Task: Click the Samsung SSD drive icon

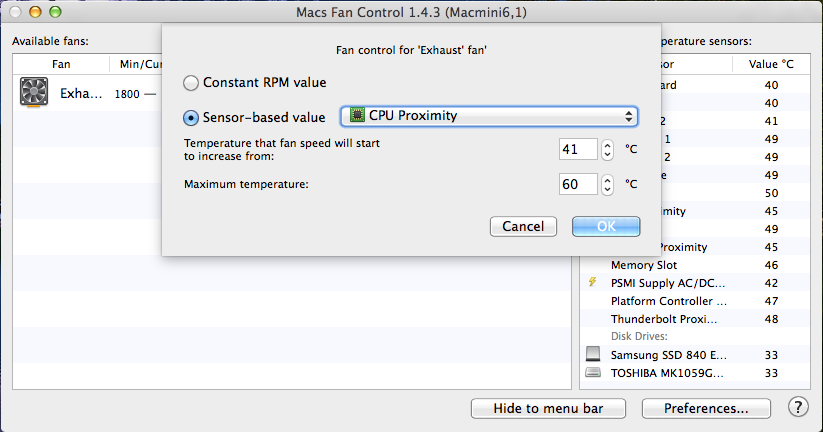Action: 593,354
